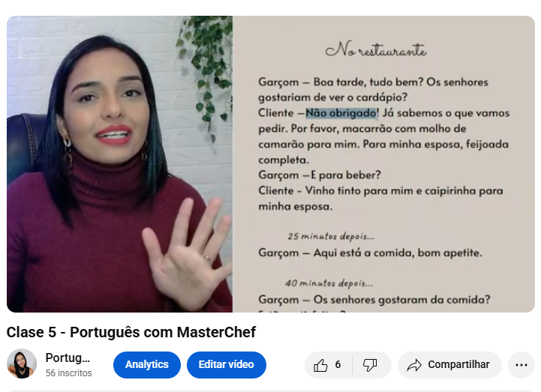Click the Editar vídeo button
This screenshot has width=541, height=392.
pos(227,365)
